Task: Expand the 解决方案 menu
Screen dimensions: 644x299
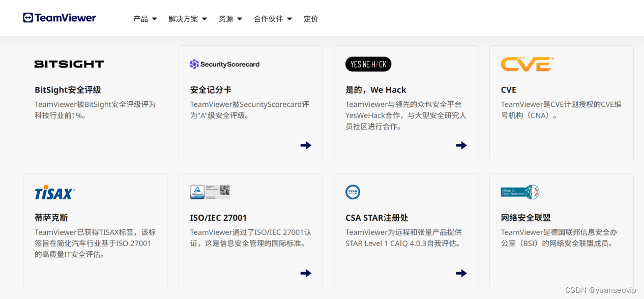Action: point(188,19)
